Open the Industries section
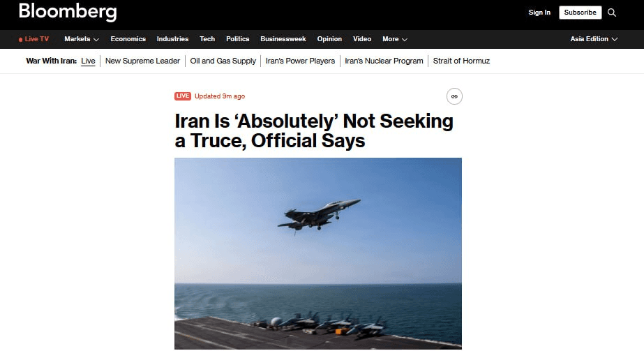The width and height of the screenshot is (644, 351). click(172, 39)
